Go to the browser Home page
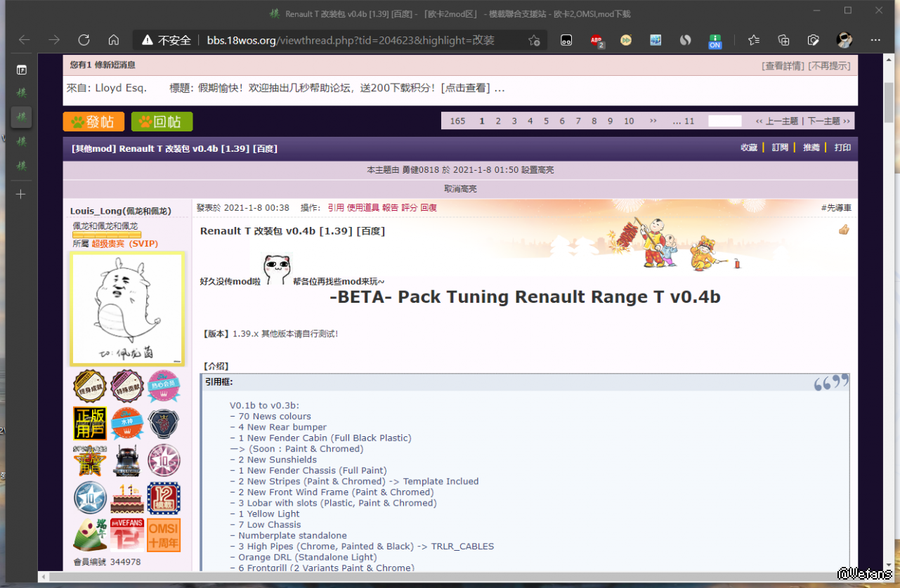Screen dimensions: 900x588 coord(113,40)
